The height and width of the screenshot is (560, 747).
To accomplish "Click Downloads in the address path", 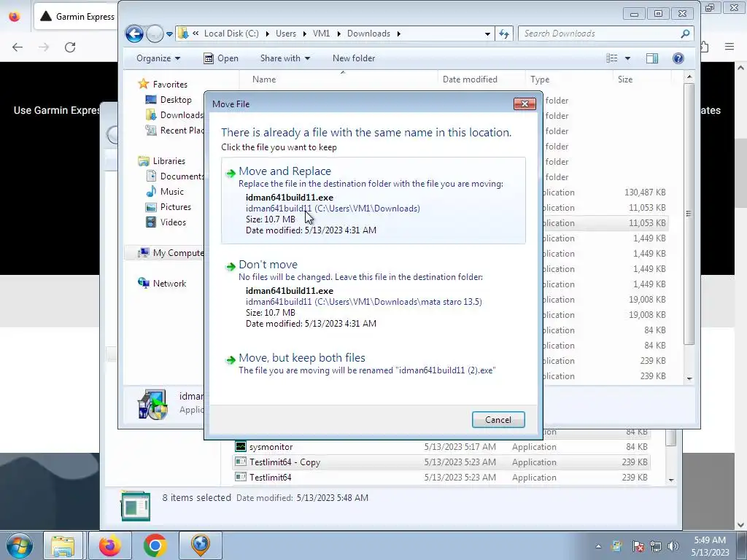I will 368,34.
